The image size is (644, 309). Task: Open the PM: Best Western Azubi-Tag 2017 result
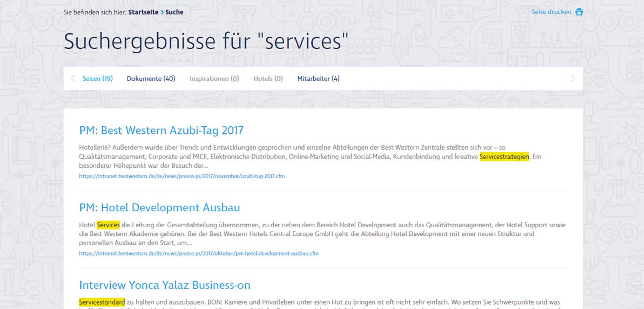(161, 130)
